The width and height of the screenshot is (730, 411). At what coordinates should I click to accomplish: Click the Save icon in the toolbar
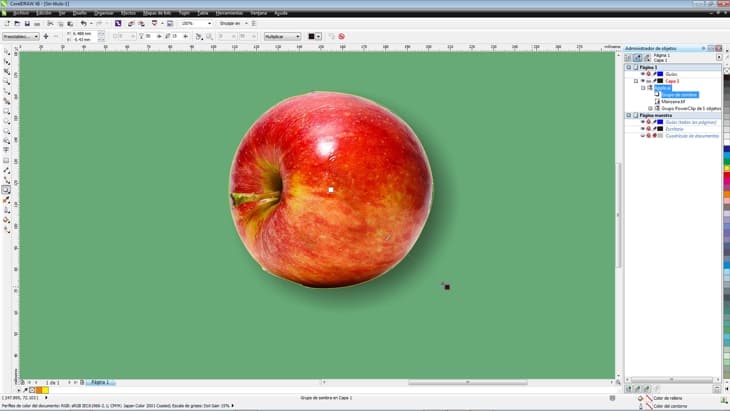pyautogui.click(x=27, y=23)
